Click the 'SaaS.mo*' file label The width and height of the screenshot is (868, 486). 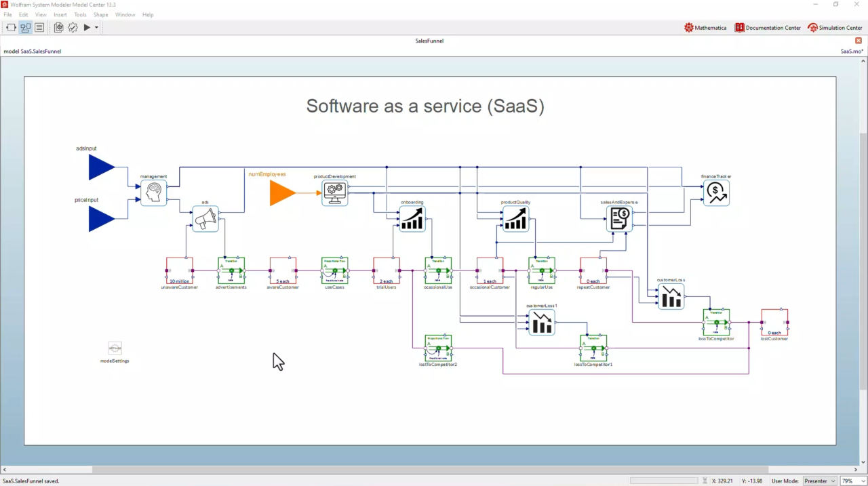[852, 52]
